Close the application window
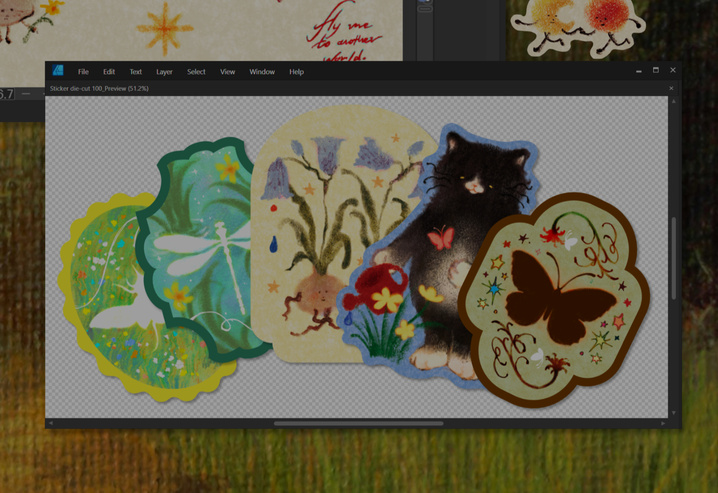718x493 pixels. 673,71
